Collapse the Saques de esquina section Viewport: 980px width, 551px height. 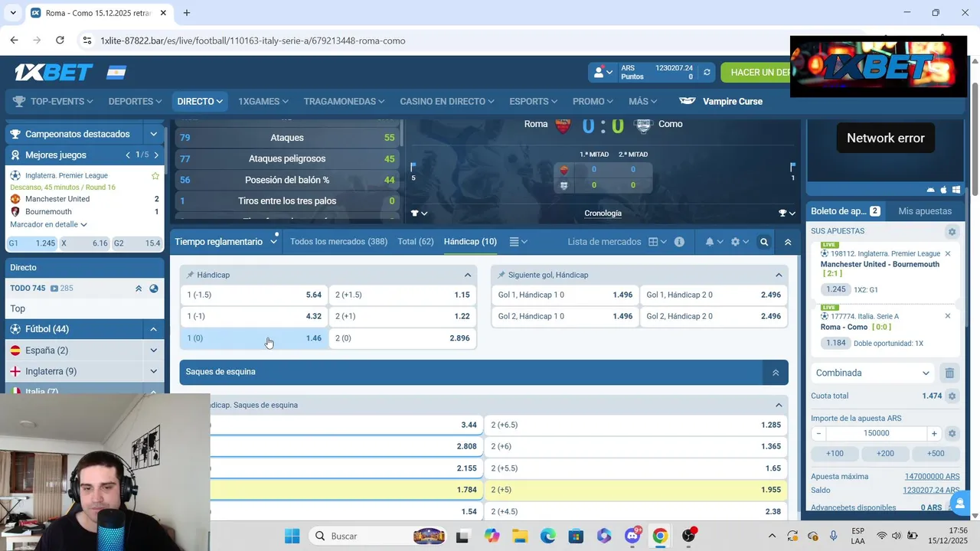click(x=776, y=372)
